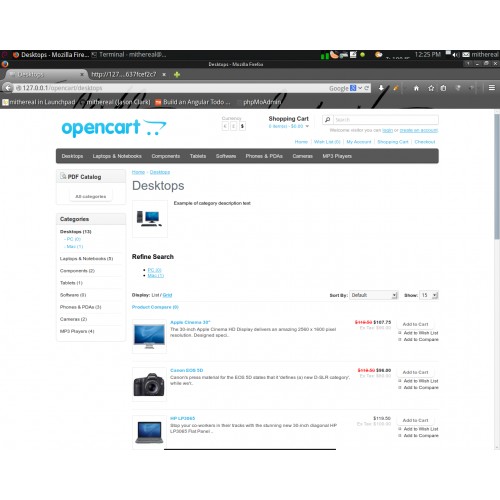Click the OpenCart logo
This screenshot has height=500, width=500.
coord(114,128)
